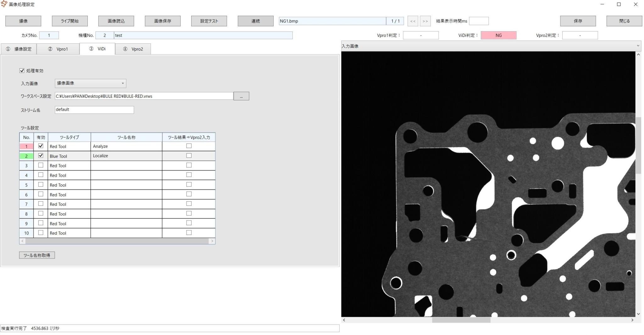The image size is (644, 335).
Task: Save current image with 画像保存
Action: click(163, 21)
